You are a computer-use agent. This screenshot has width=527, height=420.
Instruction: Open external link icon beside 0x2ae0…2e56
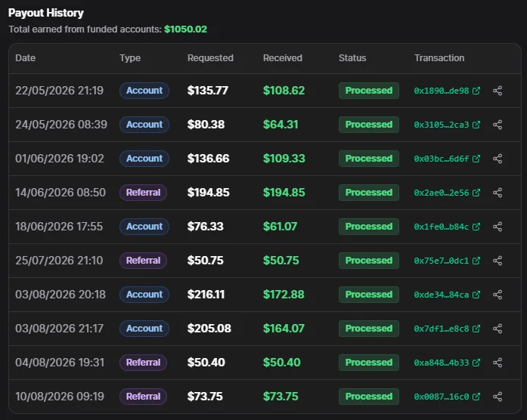point(476,193)
